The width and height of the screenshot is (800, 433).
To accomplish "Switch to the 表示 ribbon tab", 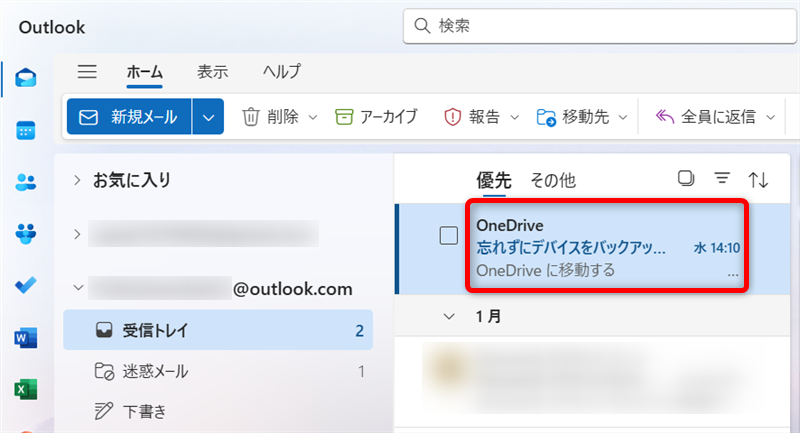I will click(x=212, y=71).
